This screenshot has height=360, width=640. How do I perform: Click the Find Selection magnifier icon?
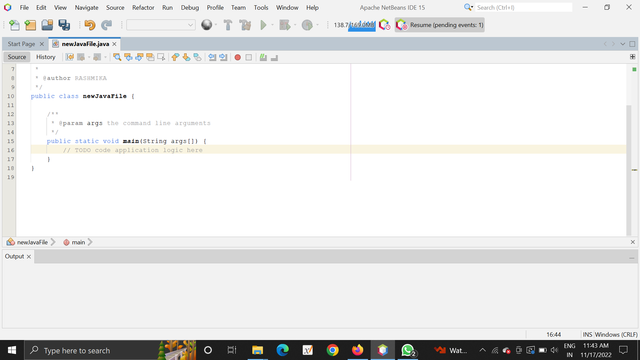click(x=117, y=58)
